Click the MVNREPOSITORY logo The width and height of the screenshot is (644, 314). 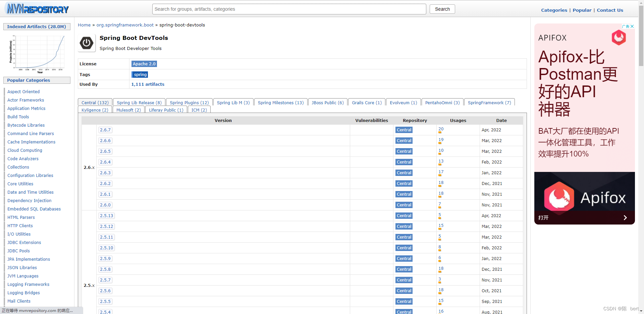(x=37, y=9)
